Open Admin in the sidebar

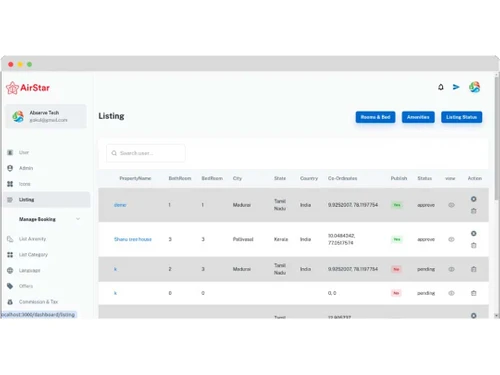[26, 168]
